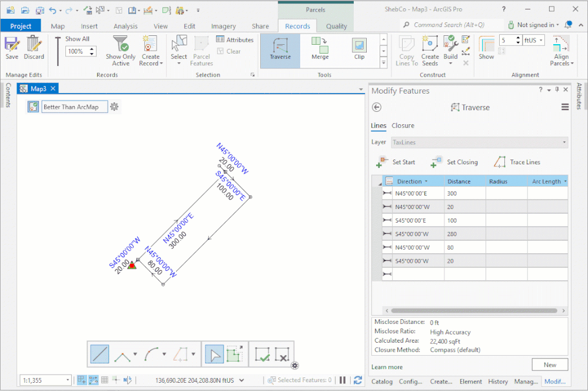Open the Quality ribbon tab
The width and height of the screenshot is (588, 391).
pos(336,26)
